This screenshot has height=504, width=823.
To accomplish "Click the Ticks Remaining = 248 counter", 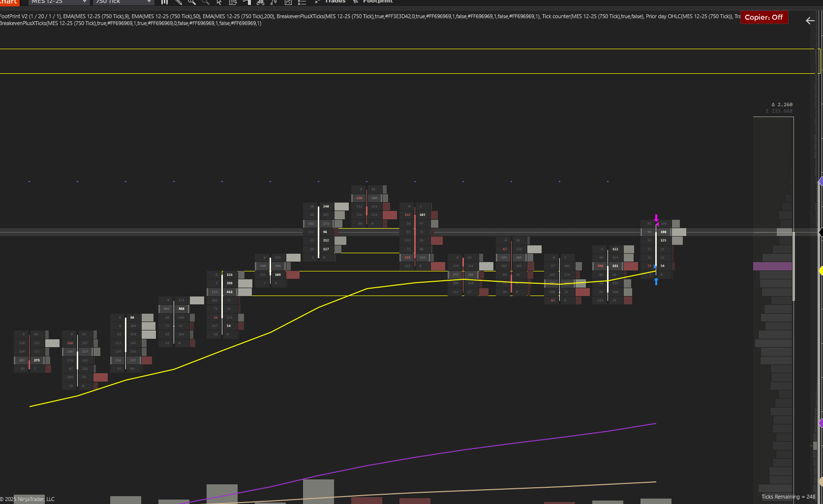I will tap(788, 497).
